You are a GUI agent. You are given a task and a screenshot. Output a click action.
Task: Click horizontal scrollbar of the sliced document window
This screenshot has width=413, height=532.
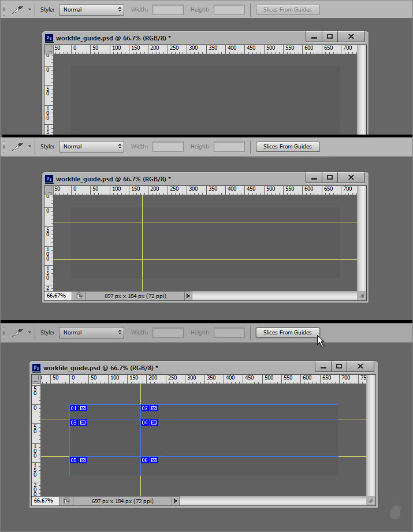(x=271, y=501)
